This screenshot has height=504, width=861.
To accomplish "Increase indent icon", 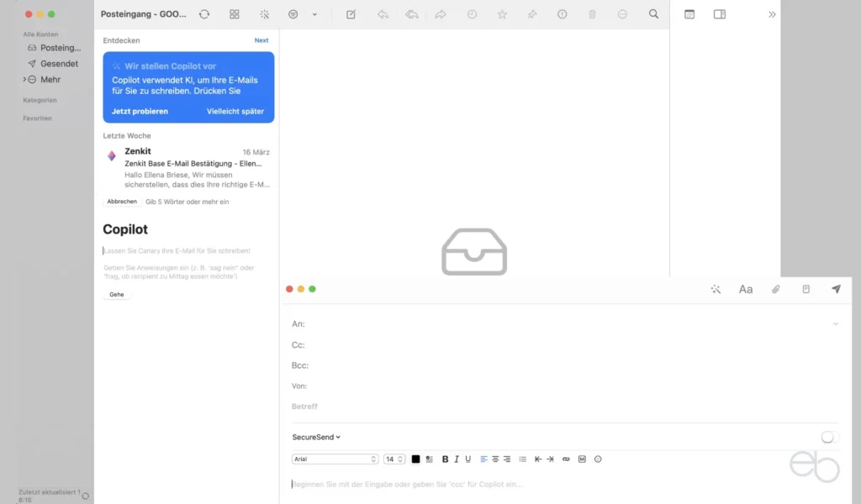I will pos(550,459).
